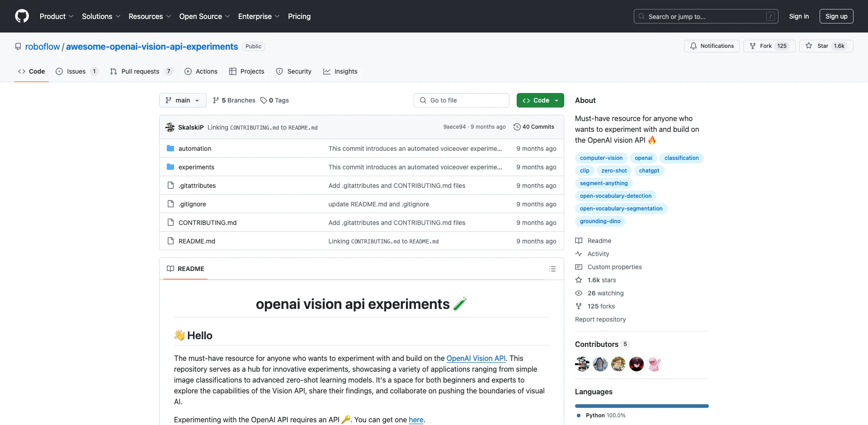The width and height of the screenshot is (868, 425).
Task: Click the CONTRIBUTING.md file icon
Action: pos(170,222)
